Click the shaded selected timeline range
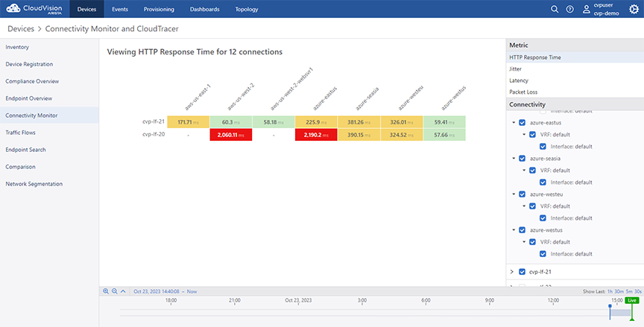The width and height of the screenshot is (644, 327). pos(621,313)
